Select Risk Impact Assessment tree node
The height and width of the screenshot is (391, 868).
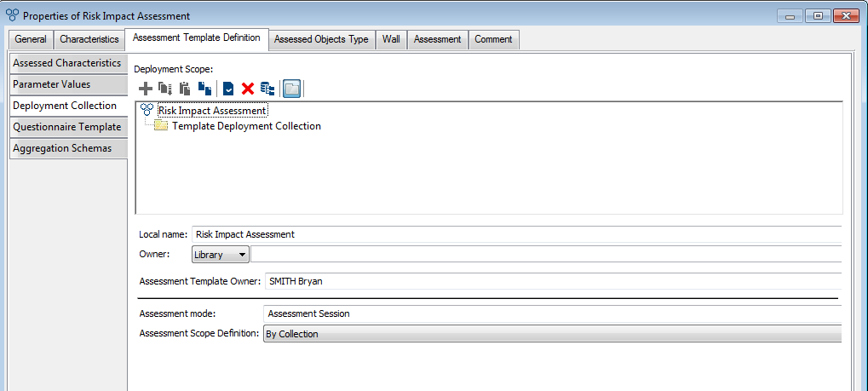[x=212, y=111]
